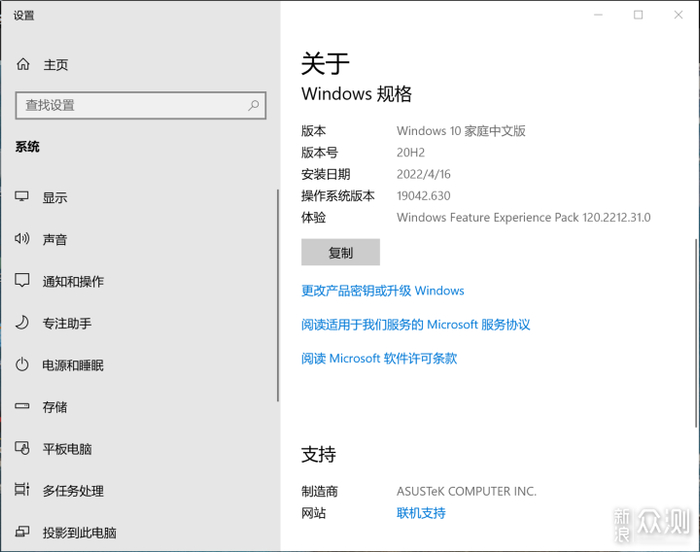Open the 联机支持 website link

pyautogui.click(x=421, y=513)
